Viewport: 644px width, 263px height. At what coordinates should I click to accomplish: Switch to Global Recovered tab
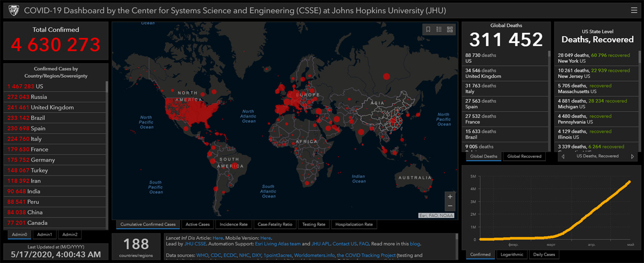click(524, 156)
